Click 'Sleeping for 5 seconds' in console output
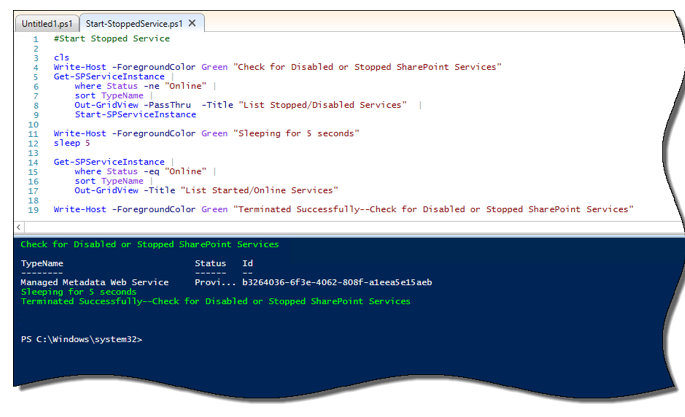This screenshot has width=685, height=417. point(79,292)
